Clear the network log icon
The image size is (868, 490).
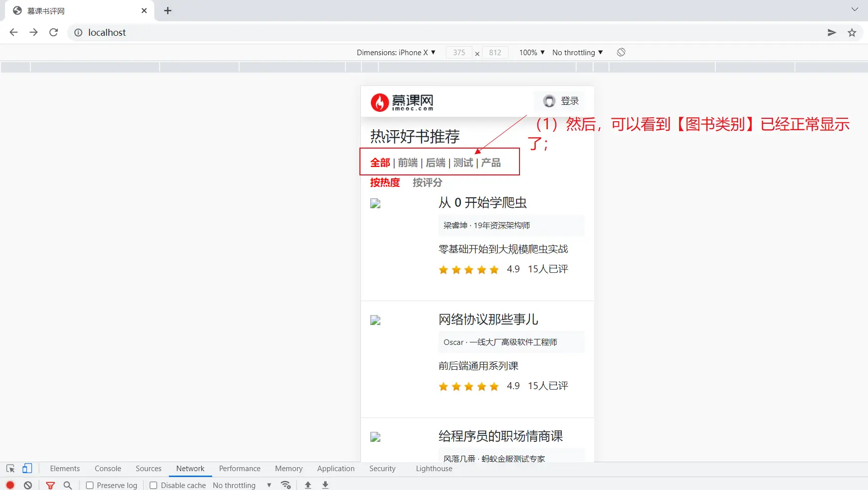(x=28, y=485)
